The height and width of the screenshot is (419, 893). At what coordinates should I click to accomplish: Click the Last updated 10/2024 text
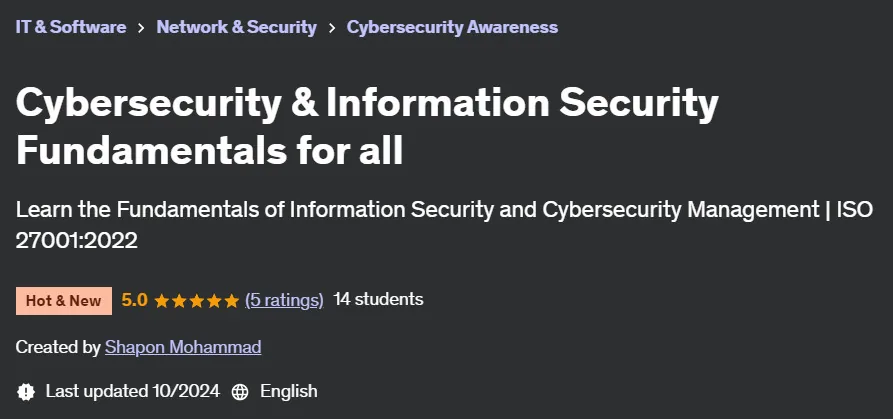(133, 391)
